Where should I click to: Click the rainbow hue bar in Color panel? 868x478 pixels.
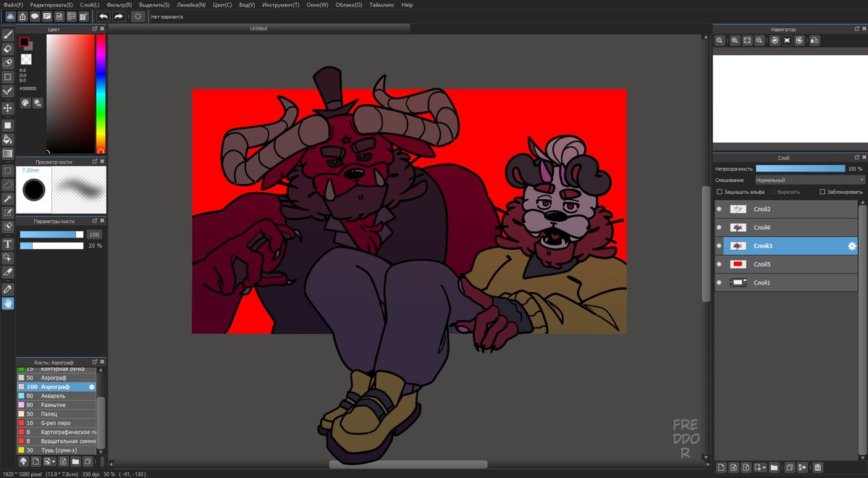[x=101, y=93]
